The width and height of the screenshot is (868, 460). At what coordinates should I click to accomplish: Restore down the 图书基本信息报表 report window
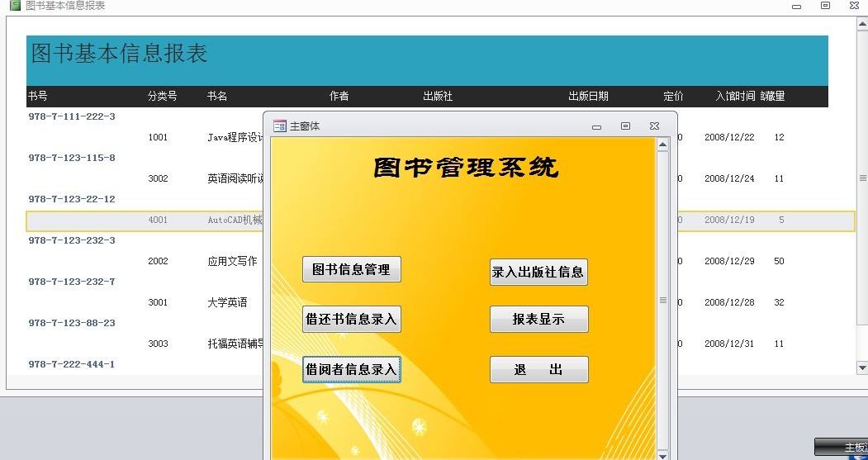[x=825, y=6]
